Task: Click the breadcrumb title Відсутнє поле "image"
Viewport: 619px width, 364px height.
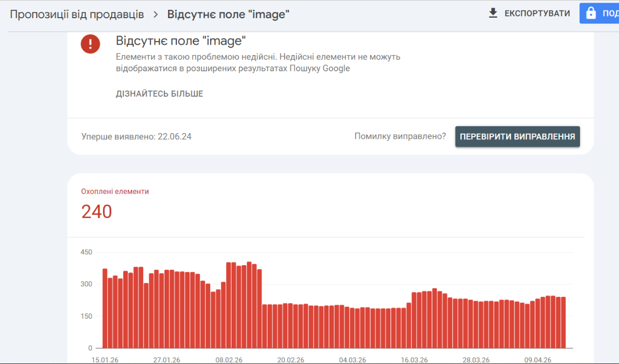Action: click(x=228, y=15)
